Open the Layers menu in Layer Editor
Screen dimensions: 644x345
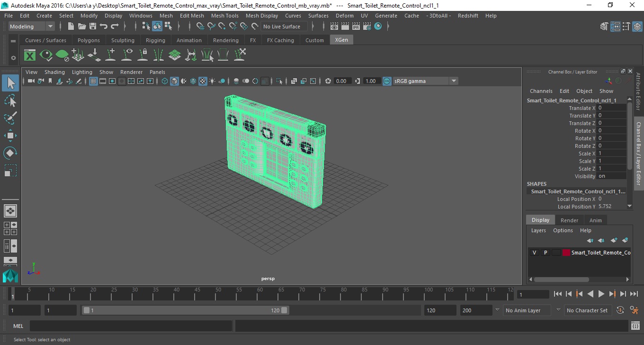pyautogui.click(x=538, y=230)
